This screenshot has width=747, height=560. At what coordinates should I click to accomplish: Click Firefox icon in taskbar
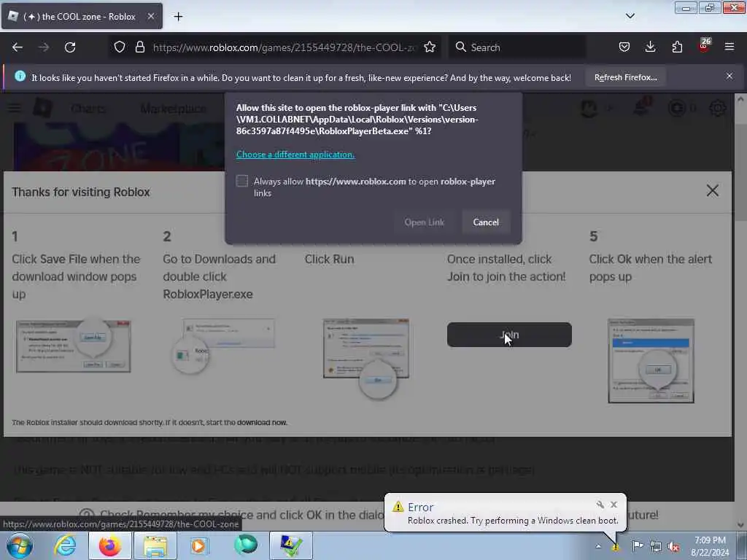pyautogui.click(x=109, y=545)
